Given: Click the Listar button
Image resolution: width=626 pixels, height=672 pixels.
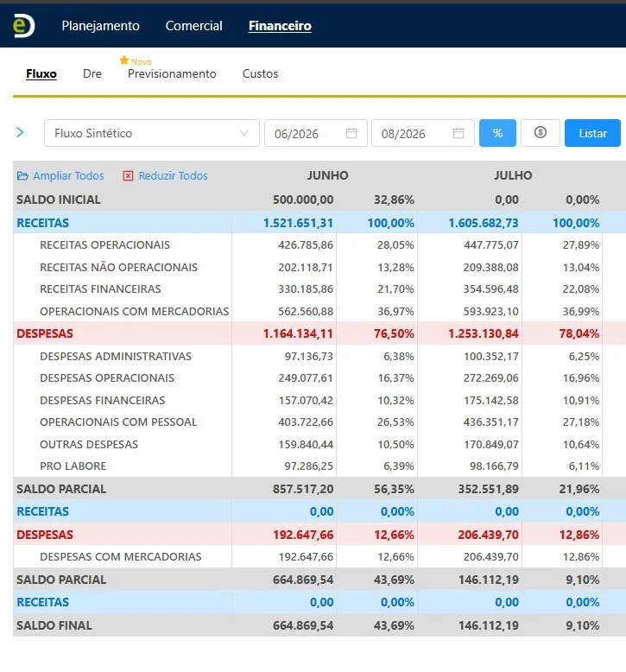Looking at the screenshot, I should pos(592,133).
